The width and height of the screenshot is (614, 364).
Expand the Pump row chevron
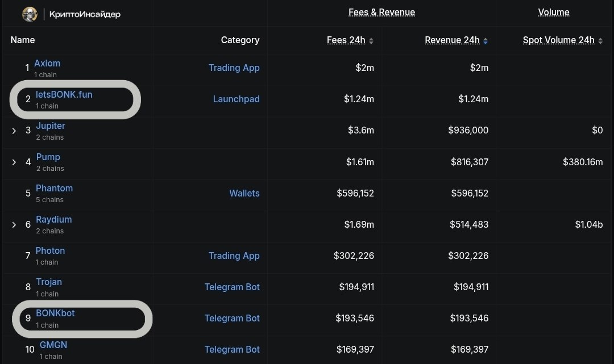point(14,162)
